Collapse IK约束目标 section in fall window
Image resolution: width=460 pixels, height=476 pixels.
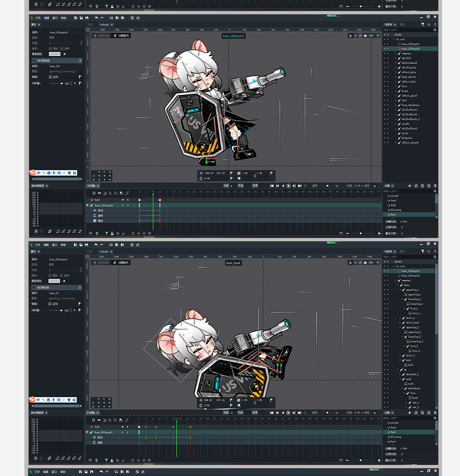34,287
